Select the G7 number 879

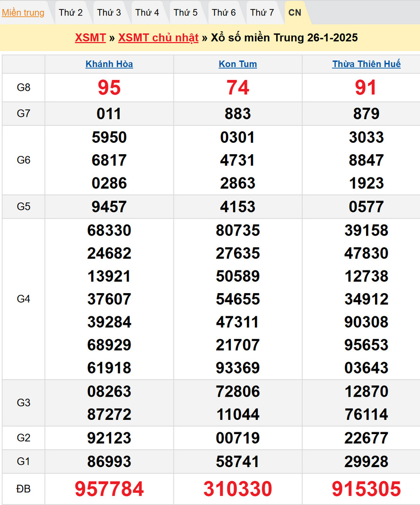(367, 114)
